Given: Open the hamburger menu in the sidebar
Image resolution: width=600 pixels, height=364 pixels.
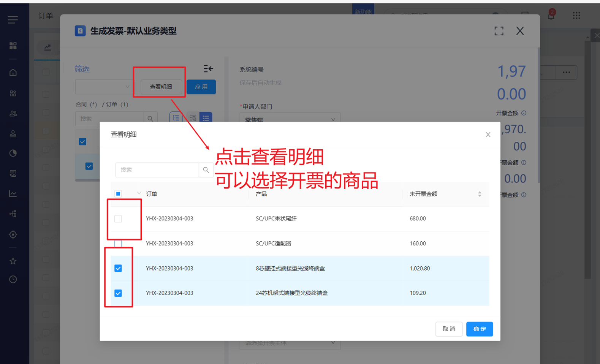Looking at the screenshot, I should [13, 20].
